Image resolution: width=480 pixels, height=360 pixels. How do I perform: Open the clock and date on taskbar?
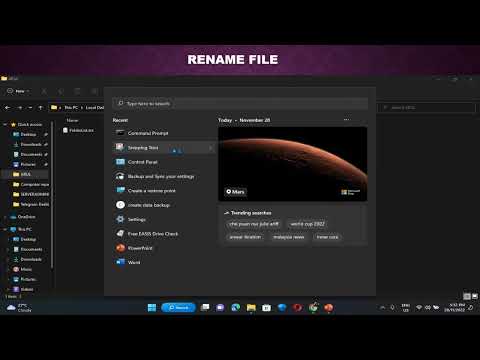[454, 307]
